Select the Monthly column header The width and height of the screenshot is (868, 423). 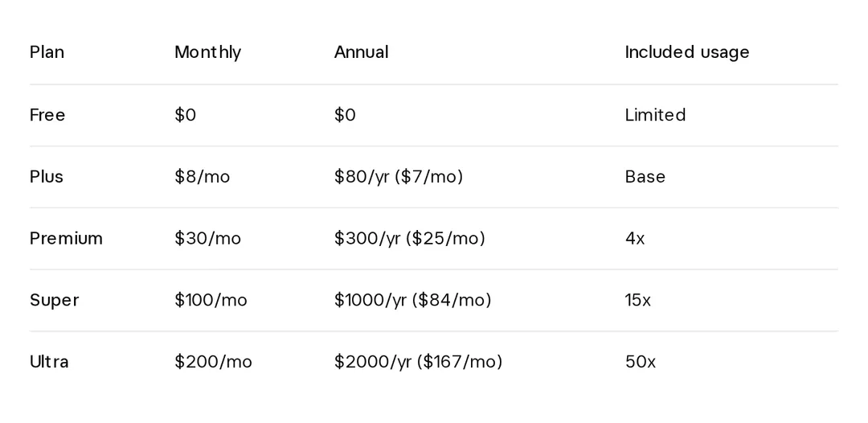[207, 52]
